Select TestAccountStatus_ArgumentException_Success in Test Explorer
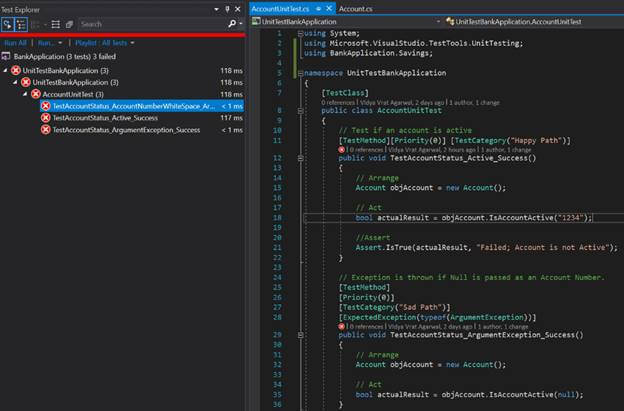Screen dimensions: 624x411 [126, 130]
